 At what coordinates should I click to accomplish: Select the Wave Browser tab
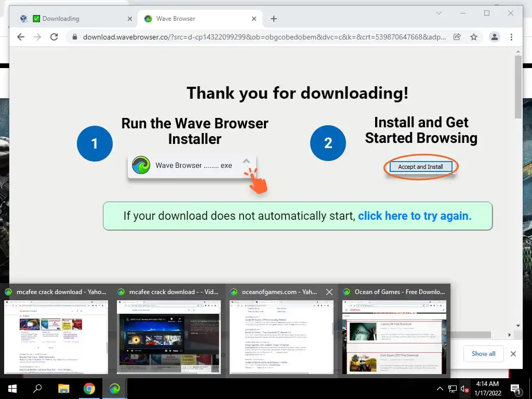click(x=200, y=19)
